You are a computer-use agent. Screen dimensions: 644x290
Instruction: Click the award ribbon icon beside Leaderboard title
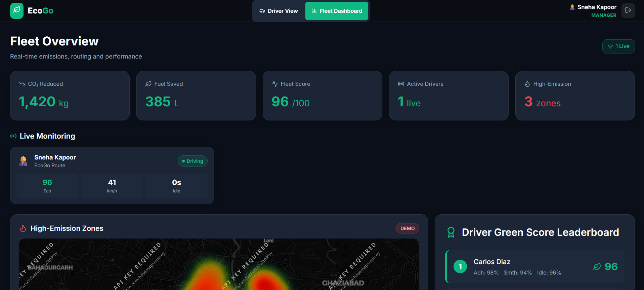tap(451, 232)
